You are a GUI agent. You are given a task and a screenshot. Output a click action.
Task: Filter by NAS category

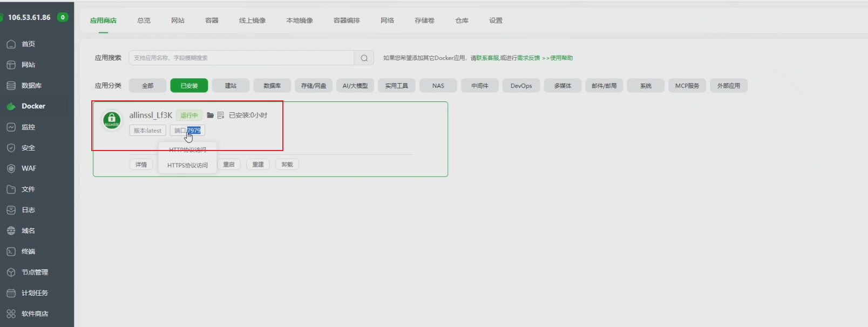(x=438, y=86)
